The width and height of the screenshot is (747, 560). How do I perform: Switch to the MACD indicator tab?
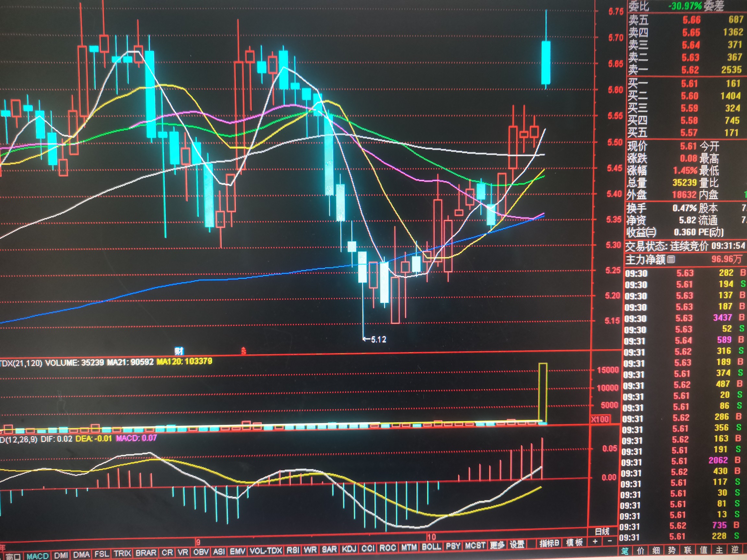[38, 555]
